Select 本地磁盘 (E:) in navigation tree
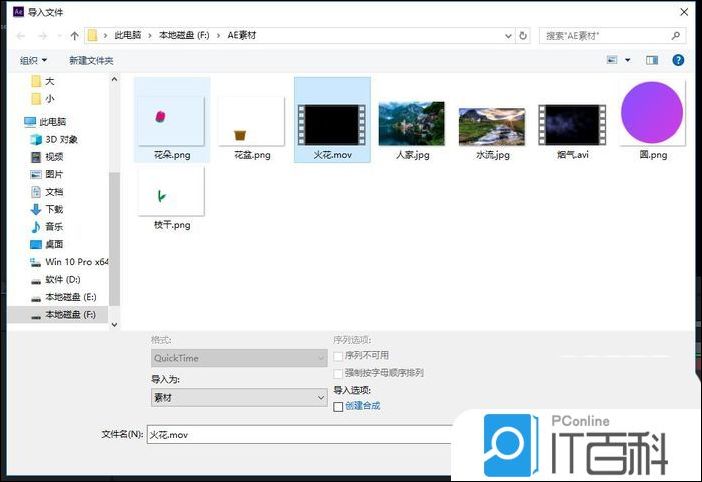The width and height of the screenshot is (702, 482). tap(70, 297)
